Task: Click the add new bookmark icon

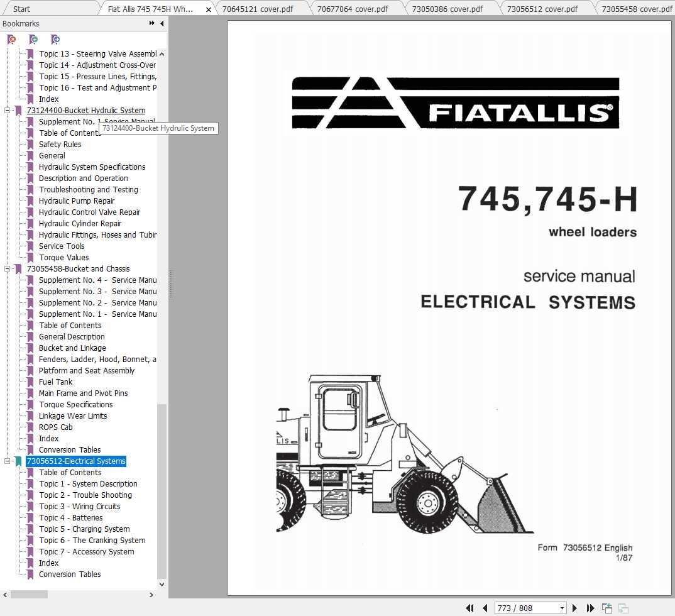Action: tap(33, 40)
